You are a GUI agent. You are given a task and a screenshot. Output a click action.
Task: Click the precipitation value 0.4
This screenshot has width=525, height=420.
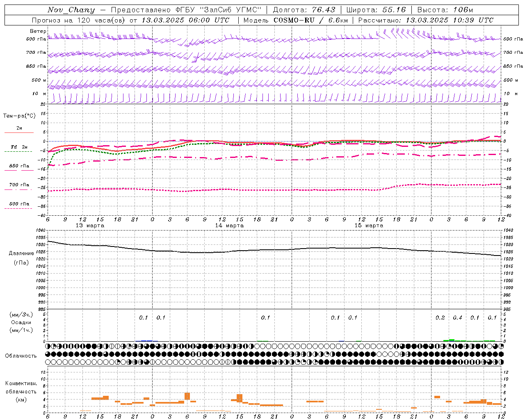(458, 318)
